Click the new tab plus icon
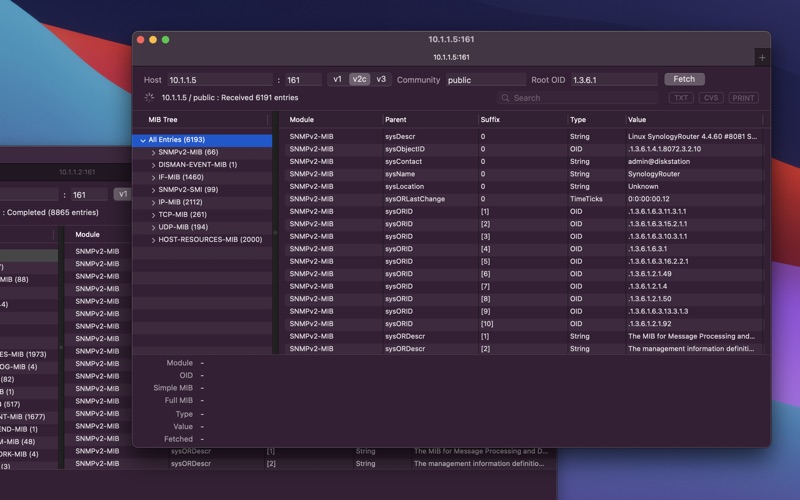The height and width of the screenshot is (500, 800). (x=762, y=58)
